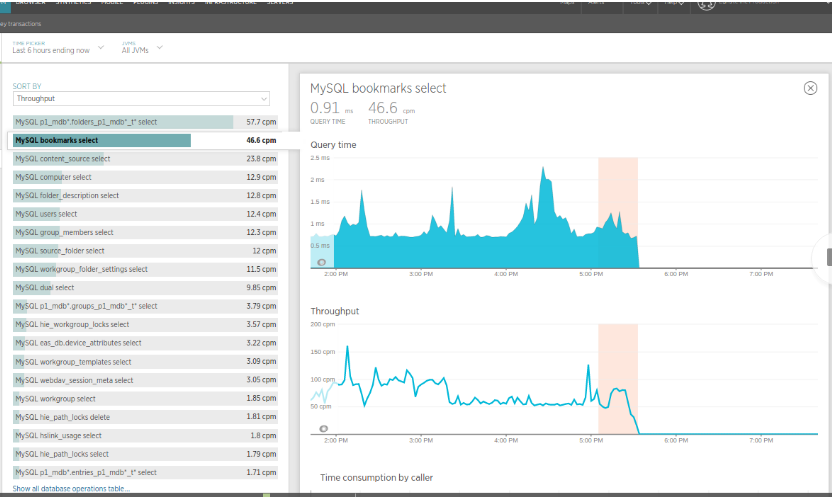832x498 pixels.
Task: Click the small circle icon on Query time chart
Action: tap(322, 262)
